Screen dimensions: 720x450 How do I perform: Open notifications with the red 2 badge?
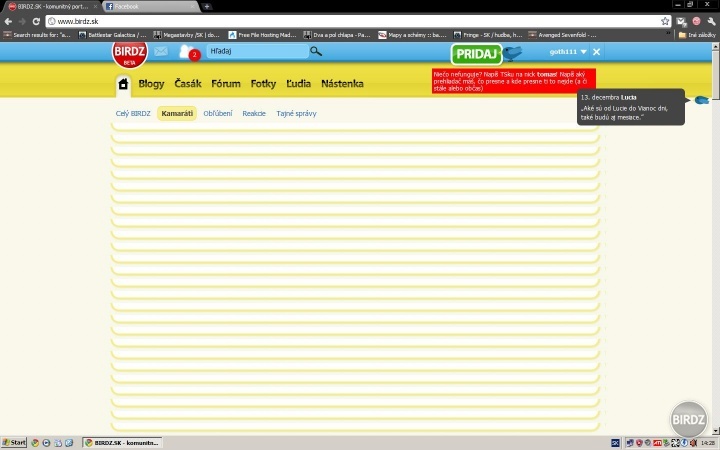188,52
